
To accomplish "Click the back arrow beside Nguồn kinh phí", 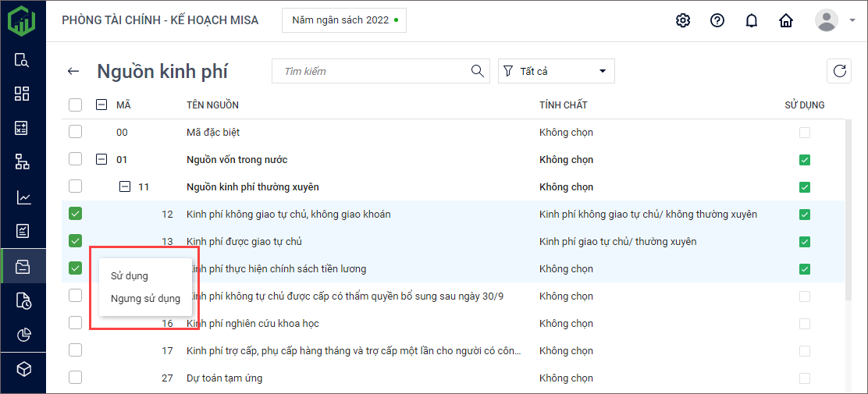I will pos(73,71).
